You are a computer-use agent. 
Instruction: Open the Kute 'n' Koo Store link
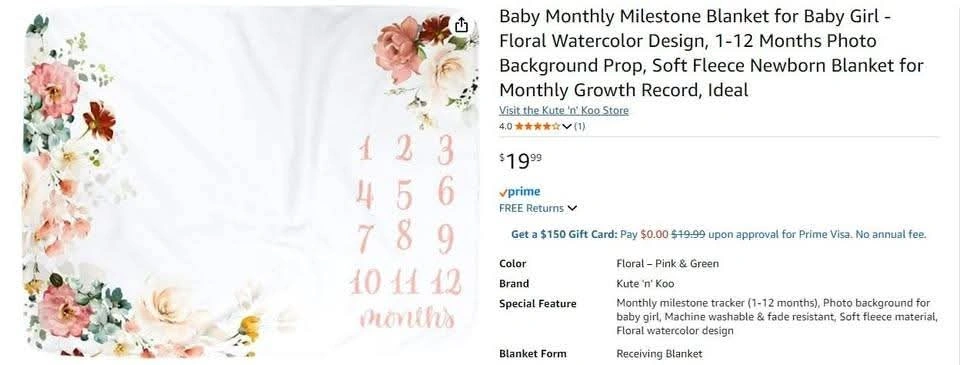pyautogui.click(x=564, y=110)
